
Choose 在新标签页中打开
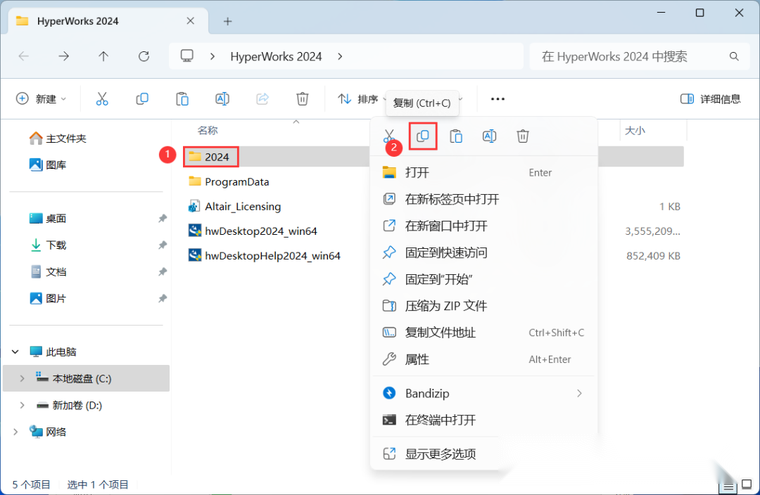click(x=484, y=199)
